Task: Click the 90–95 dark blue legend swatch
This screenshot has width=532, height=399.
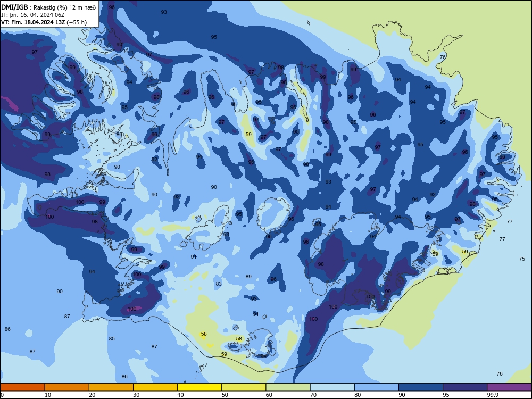Action: (x=421, y=387)
